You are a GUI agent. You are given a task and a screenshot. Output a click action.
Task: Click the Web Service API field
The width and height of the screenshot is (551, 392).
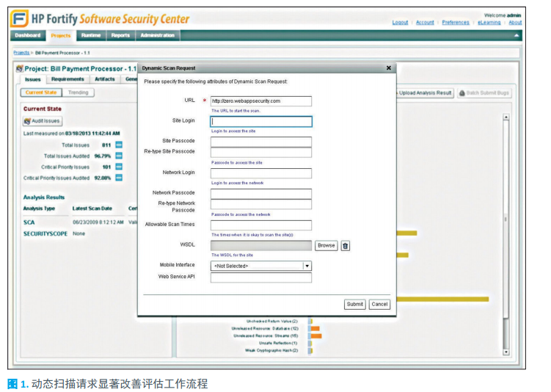[x=260, y=277]
